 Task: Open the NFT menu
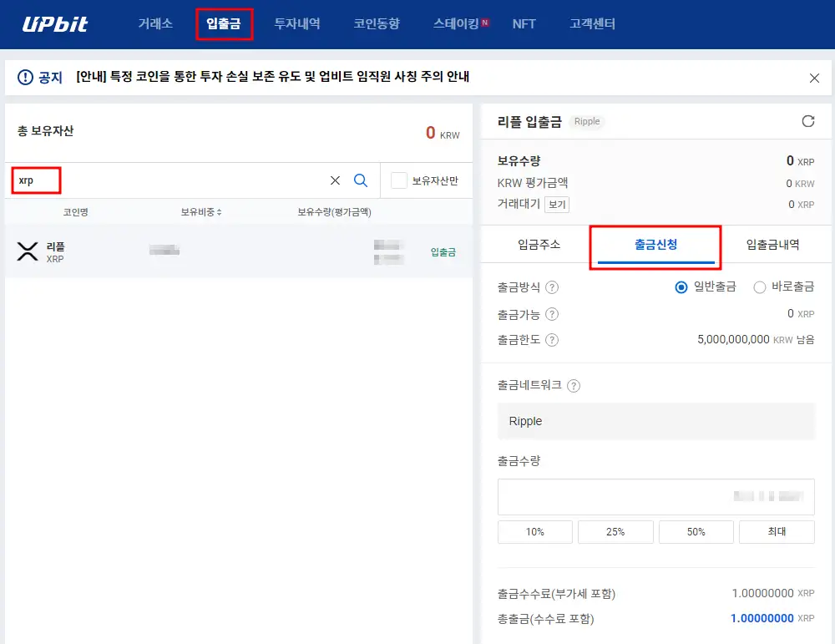pos(524,24)
